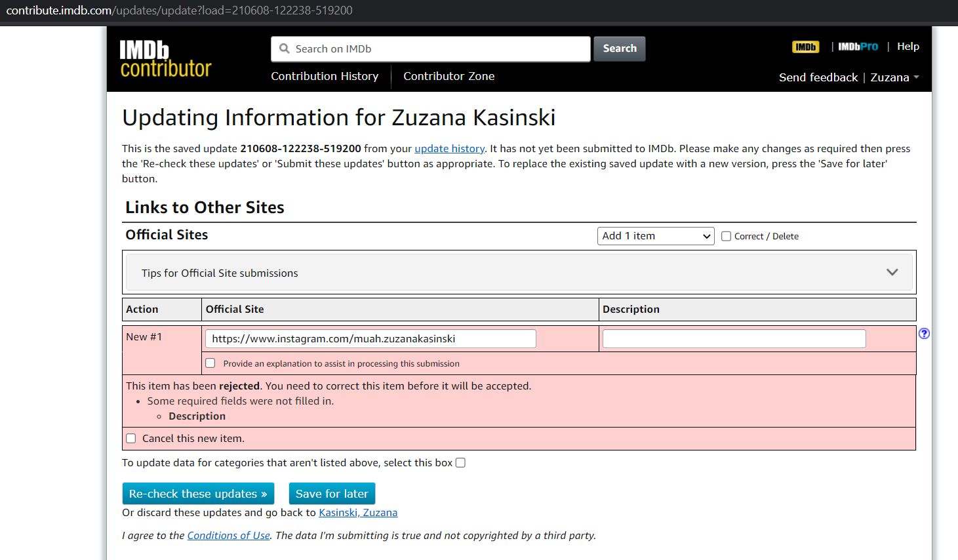Screen dimensions: 958x560
Task: Open the Zuzana account dropdown menu
Action: click(x=894, y=77)
